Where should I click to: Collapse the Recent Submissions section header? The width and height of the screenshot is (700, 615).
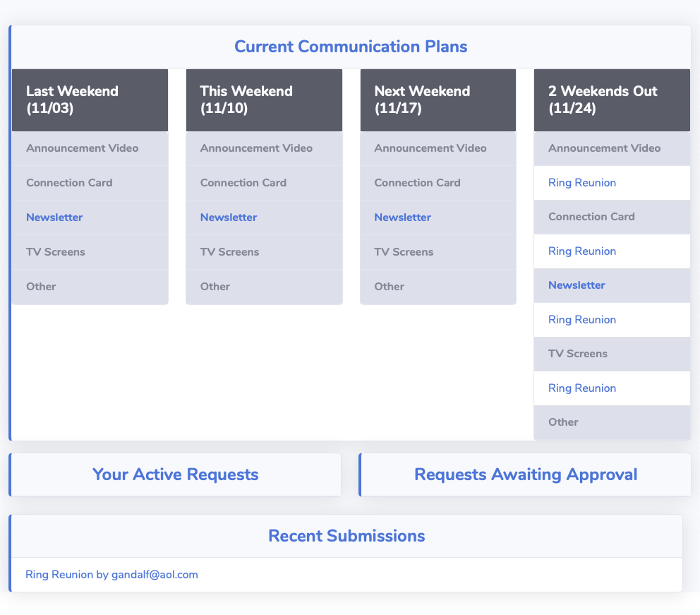tap(346, 536)
